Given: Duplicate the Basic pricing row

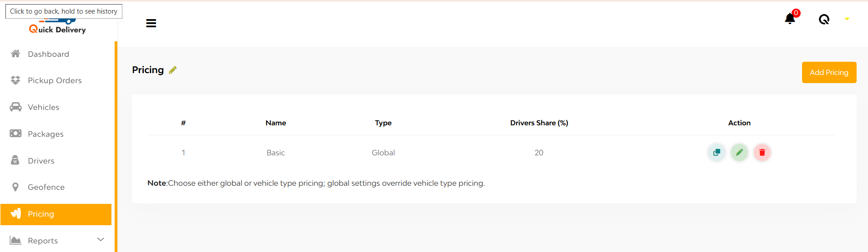Looking at the screenshot, I should 717,153.
